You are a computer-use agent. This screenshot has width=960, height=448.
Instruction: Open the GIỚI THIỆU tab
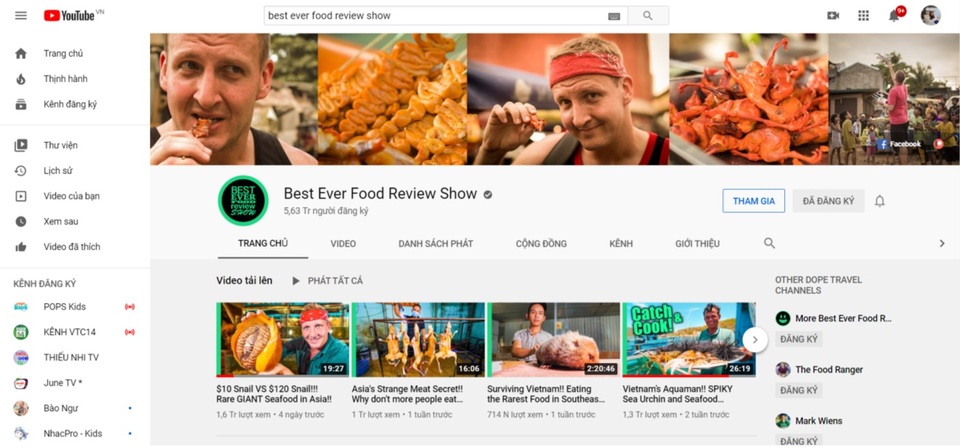point(697,244)
